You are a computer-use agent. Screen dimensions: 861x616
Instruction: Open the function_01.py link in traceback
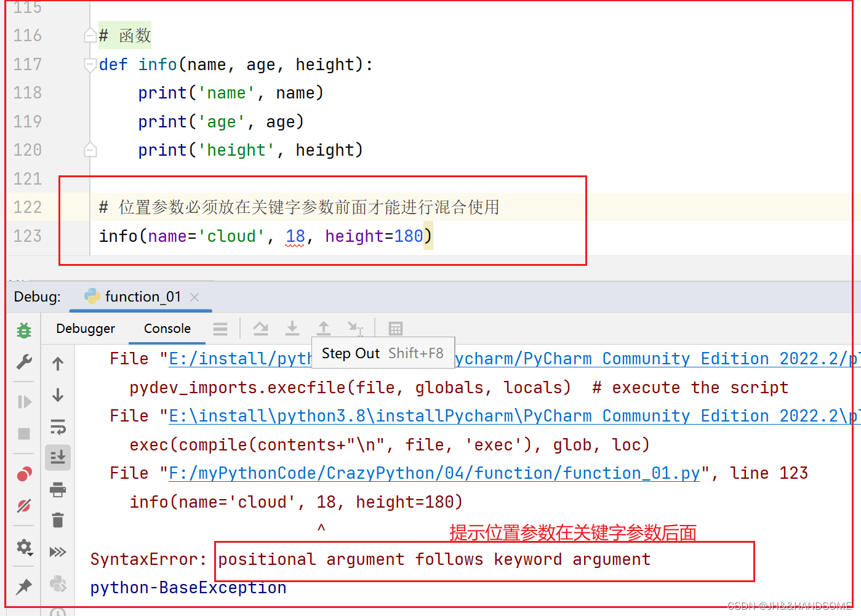click(x=435, y=473)
